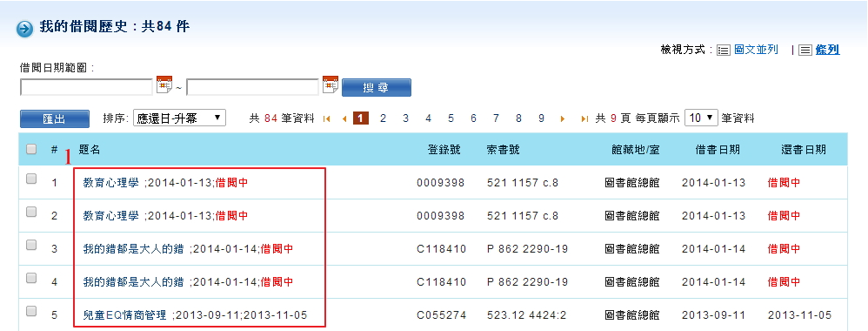
Task: Go to page 8
Action: pyautogui.click(x=518, y=118)
